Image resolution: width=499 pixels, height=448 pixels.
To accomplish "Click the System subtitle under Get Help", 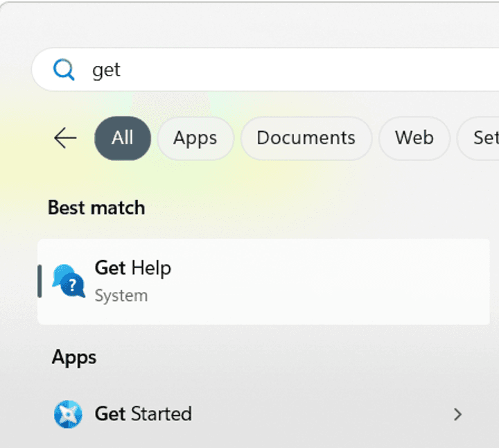I will pyautogui.click(x=121, y=295).
